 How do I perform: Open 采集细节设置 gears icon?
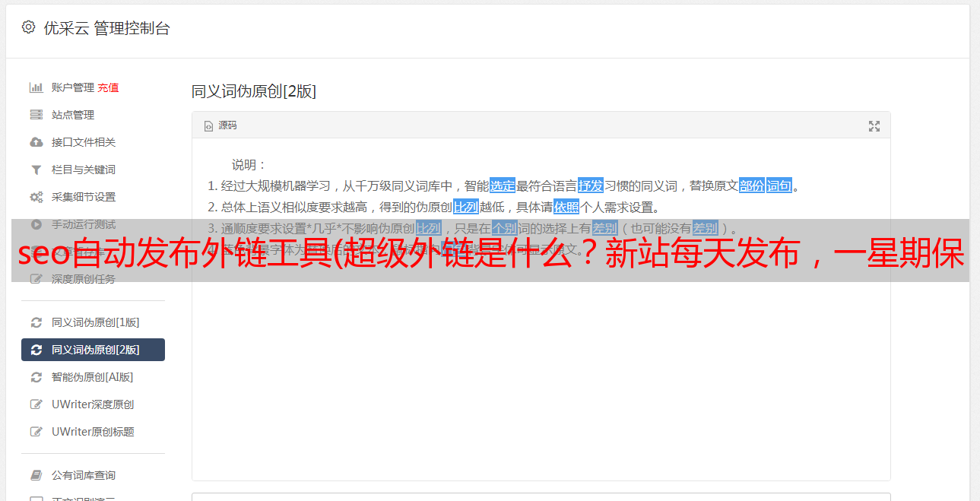pos(36,197)
